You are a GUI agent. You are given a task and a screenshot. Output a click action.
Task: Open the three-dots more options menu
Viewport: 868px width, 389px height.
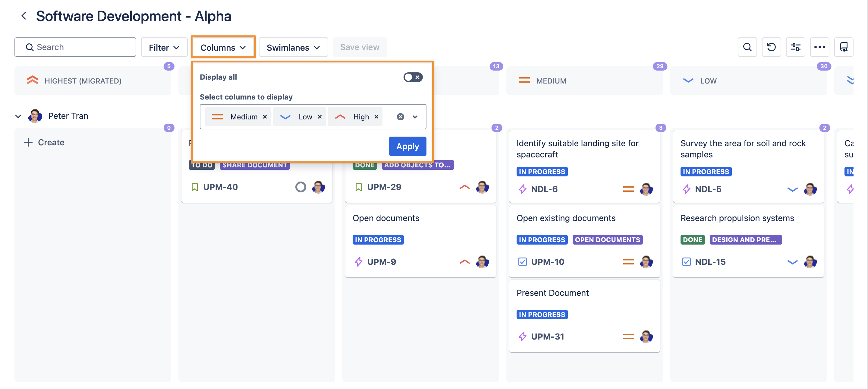(x=819, y=47)
